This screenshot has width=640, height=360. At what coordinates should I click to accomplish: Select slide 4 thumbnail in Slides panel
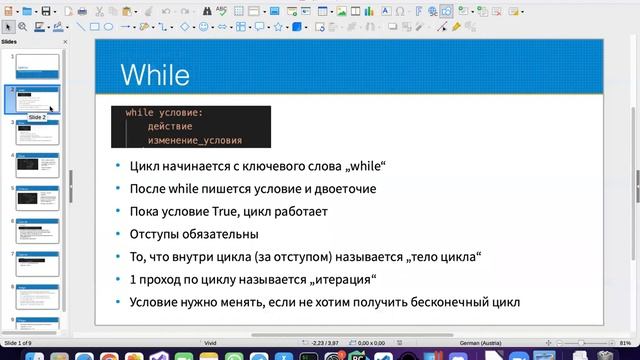coord(37,165)
